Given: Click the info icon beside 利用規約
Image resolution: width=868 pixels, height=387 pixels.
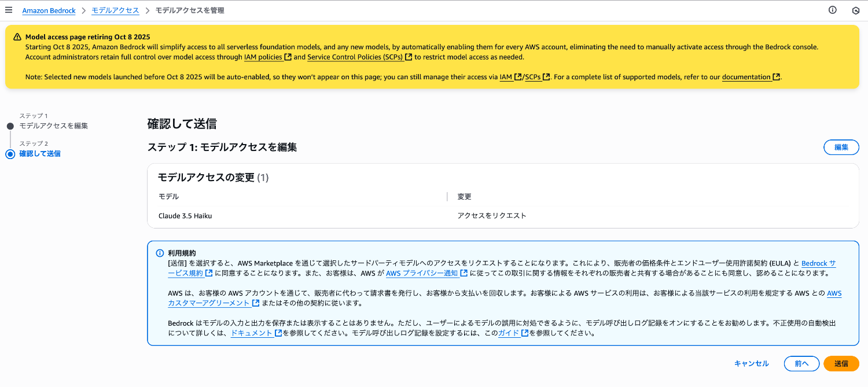Looking at the screenshot, I should 160,253.
